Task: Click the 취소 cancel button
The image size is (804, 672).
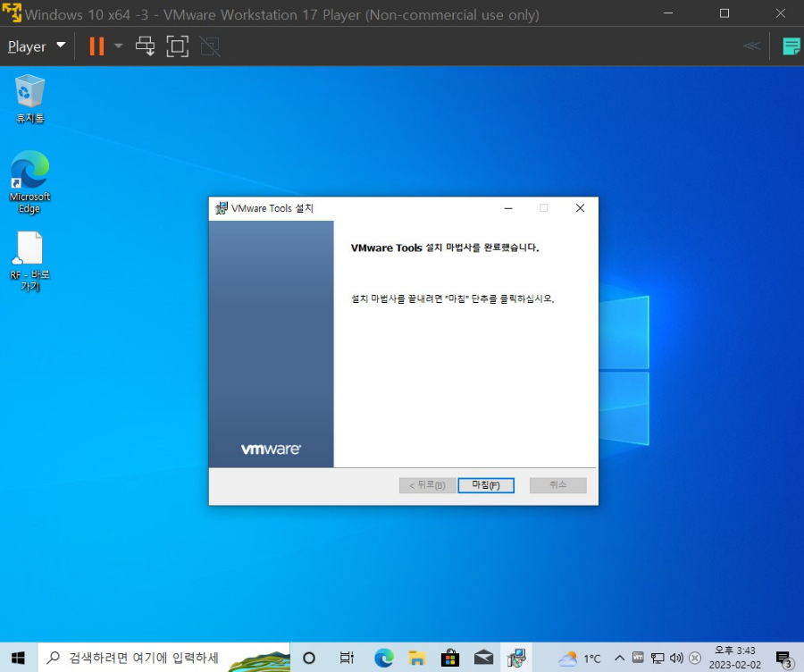Action: pyautogui.click(x=557, y=485)
